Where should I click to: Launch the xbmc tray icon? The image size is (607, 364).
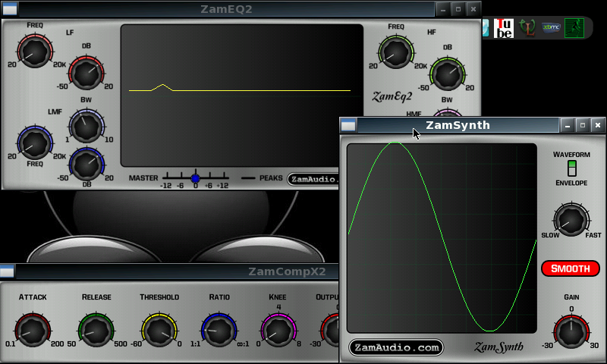(x=551, y=28)
